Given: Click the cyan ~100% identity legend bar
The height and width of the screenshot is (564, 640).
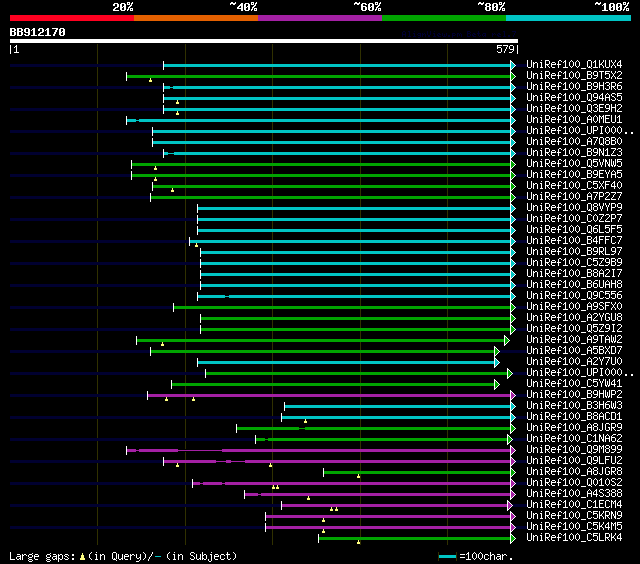Looking at the screenshot, I should click(x=568, y=18).
